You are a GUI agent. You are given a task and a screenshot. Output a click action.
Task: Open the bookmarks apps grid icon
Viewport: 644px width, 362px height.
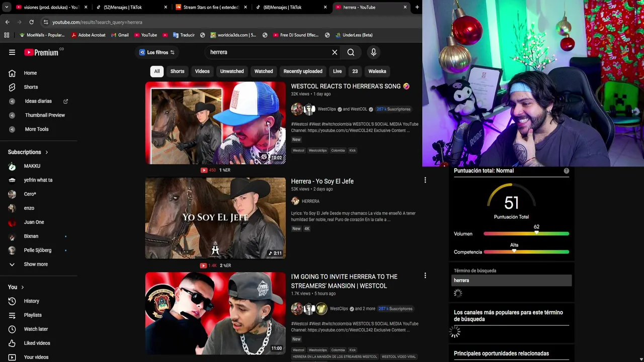7,35
